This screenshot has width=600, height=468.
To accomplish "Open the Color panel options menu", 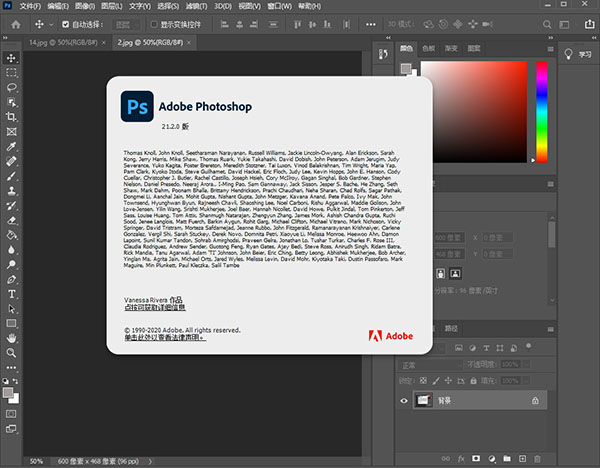I will [x=551, y=49].
